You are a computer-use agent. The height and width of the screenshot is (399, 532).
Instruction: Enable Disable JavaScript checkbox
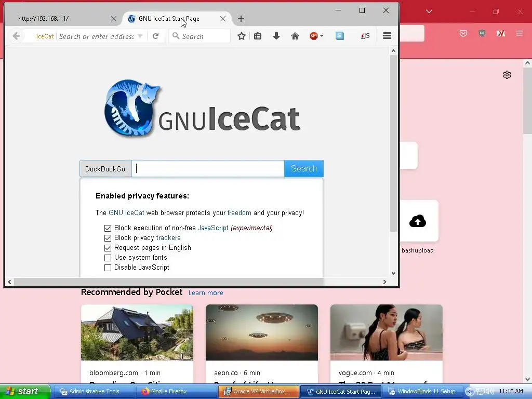click(x=108, y=268)
